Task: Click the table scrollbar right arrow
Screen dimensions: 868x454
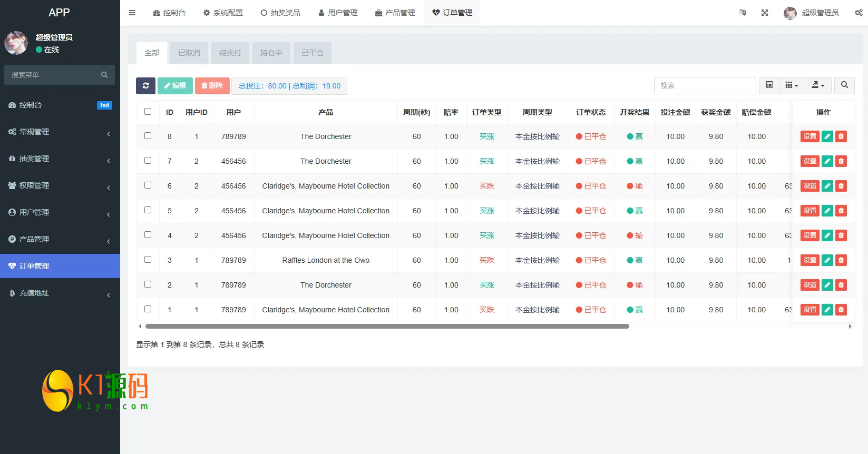Action: (x=850, y=327)
